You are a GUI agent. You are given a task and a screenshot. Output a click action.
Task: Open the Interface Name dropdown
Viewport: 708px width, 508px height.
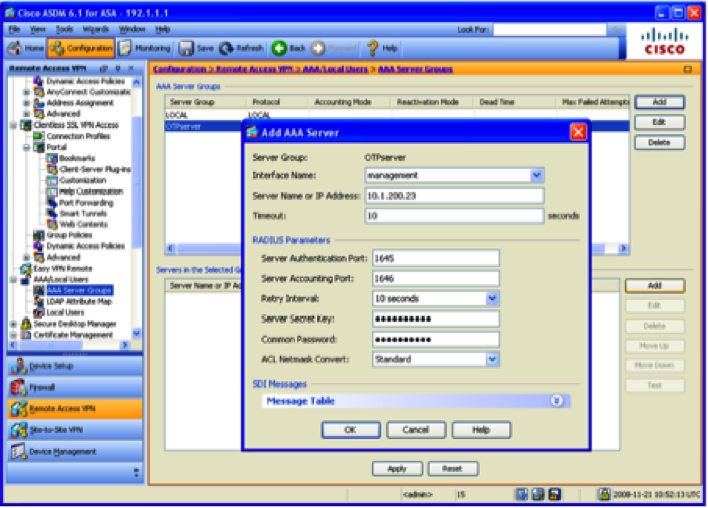pos(536,175)
